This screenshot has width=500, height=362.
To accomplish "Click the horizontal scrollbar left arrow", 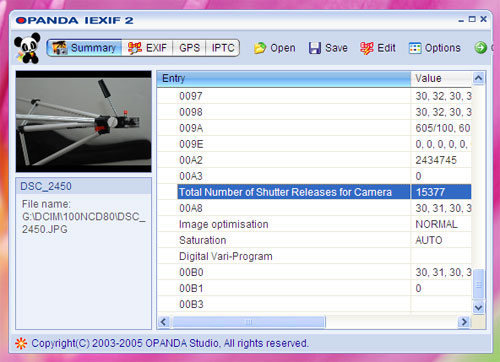I will 163,322.
